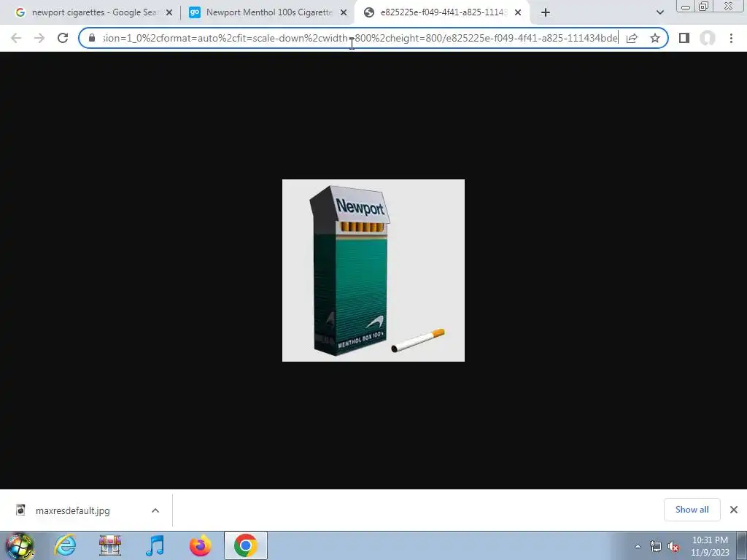Bookmark this tab with the star
Screen dimensions: 747x560
pyautogui.click(x=655, y=38)
